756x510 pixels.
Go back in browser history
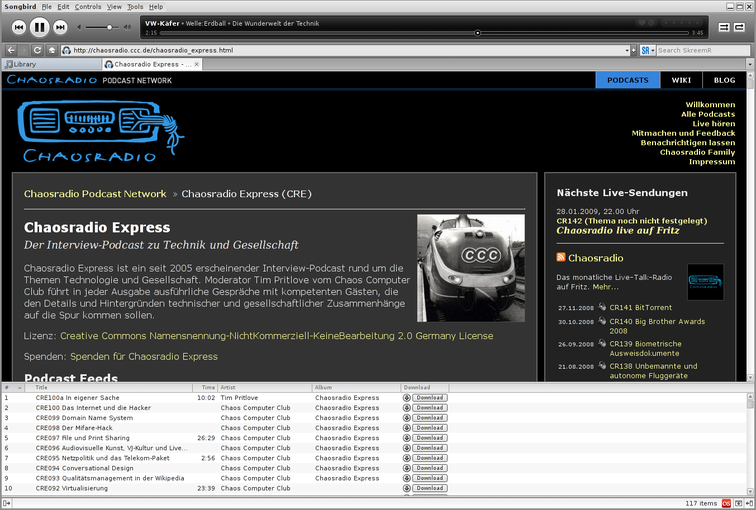click(x=11, y=50)
